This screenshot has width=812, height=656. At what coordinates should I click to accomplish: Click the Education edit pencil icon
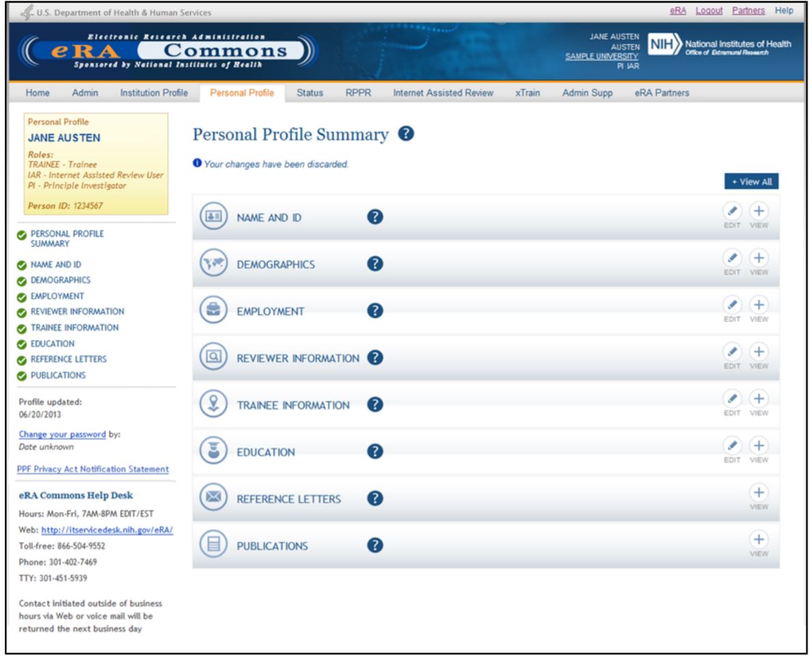pos(732,446)
